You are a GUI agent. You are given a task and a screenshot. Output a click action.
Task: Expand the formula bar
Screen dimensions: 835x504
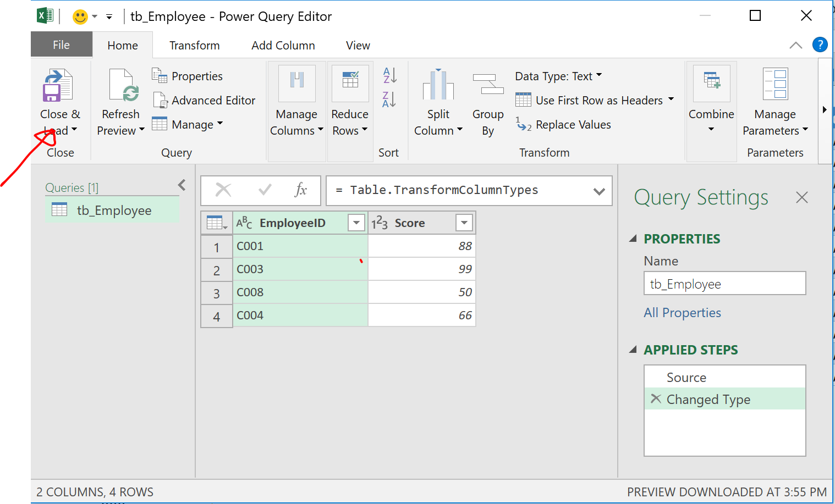(x=599, y=191)
